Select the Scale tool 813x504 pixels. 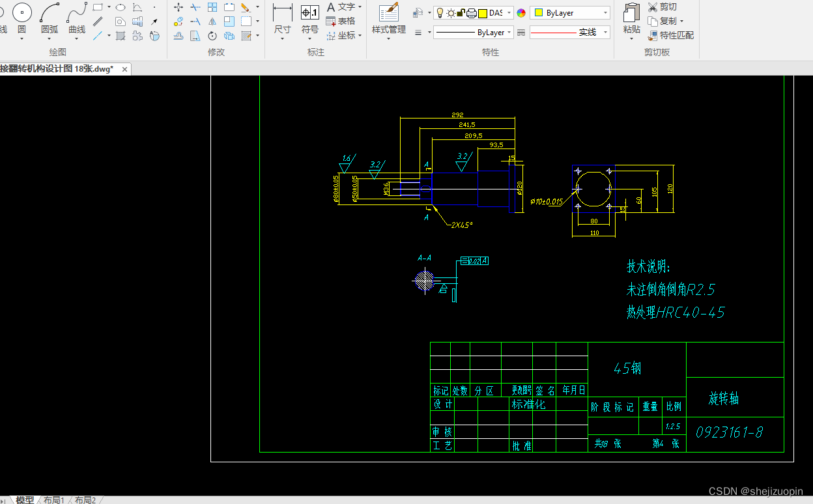click(229, 21)
